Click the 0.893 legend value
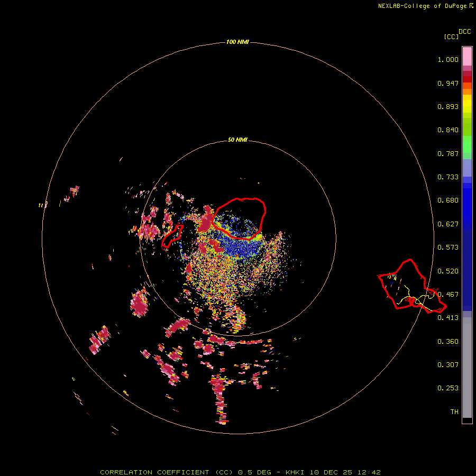 coord(448,106)
